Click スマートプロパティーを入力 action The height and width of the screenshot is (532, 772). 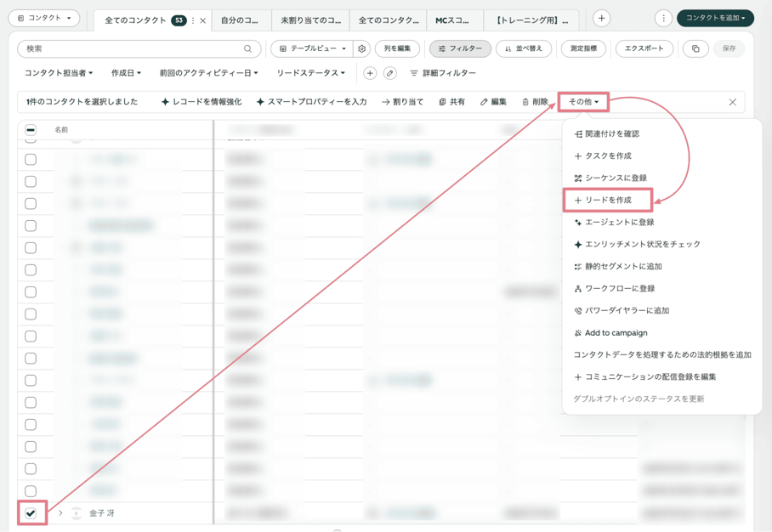pyautogui.click(x=312, y=102)
